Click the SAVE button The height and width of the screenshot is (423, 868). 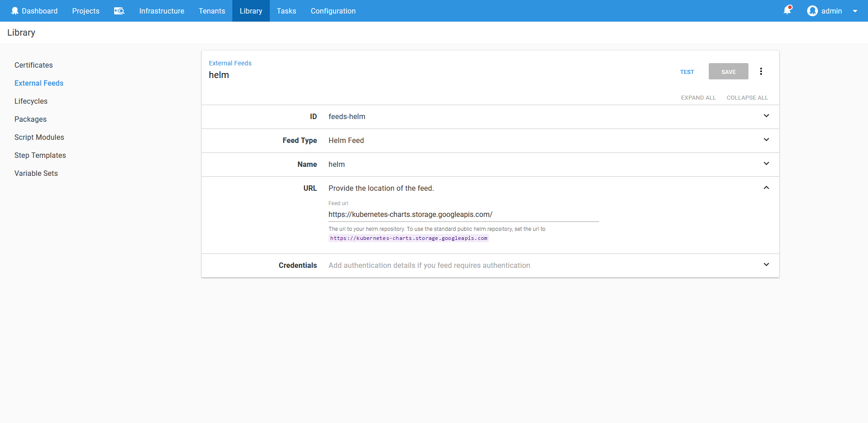tap(728, 72)
